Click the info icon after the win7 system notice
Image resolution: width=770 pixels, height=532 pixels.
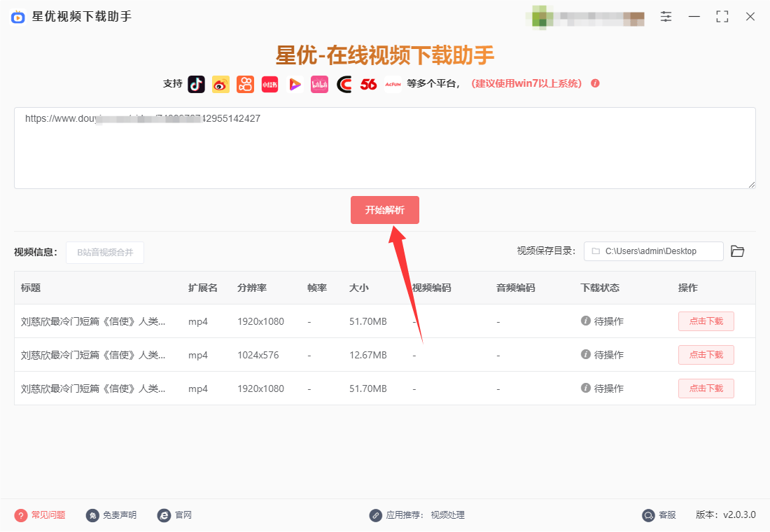click(594, 83)
